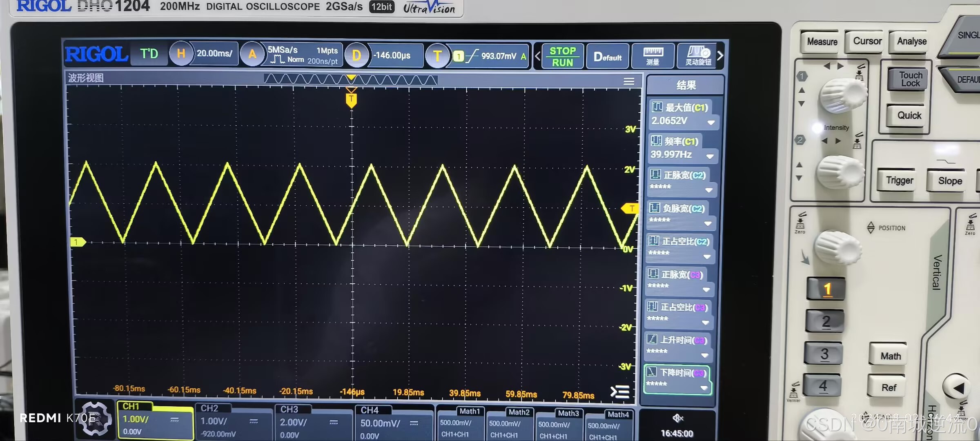Select positive pulse width (正脉宽 C3) icon
The width and height of the screenshot is (980, 441).
point(653,274)
